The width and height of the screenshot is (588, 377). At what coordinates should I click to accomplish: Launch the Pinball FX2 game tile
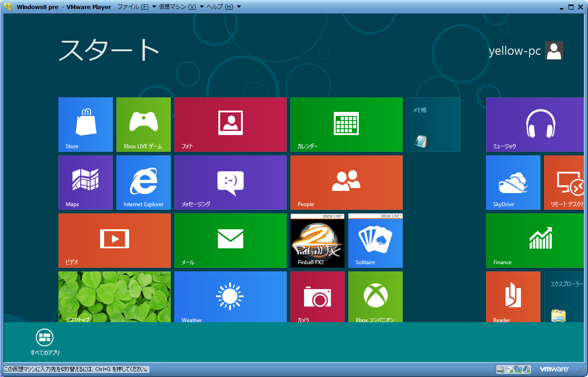[x=318, y=241]
